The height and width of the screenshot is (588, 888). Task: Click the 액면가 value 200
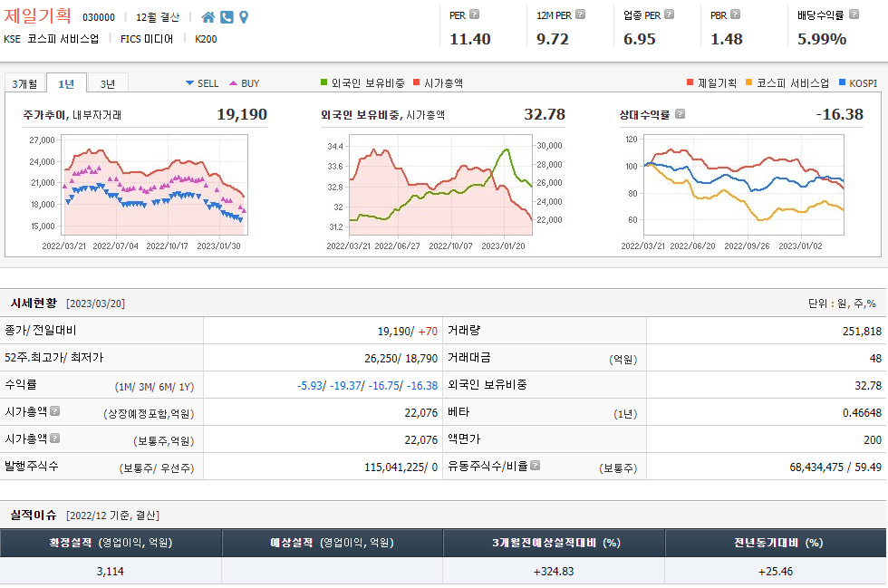[x=873, y=440]
